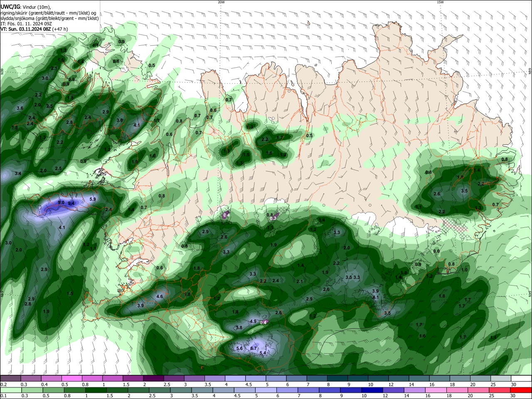Click the 'UWC/IG: Vindur (10m)' title line
Screen dimensions: 532x399
click(26, 7)
